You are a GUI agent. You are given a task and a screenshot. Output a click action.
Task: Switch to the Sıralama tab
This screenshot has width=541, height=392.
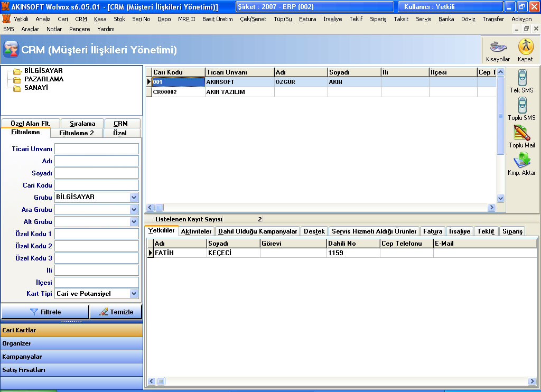82,123
